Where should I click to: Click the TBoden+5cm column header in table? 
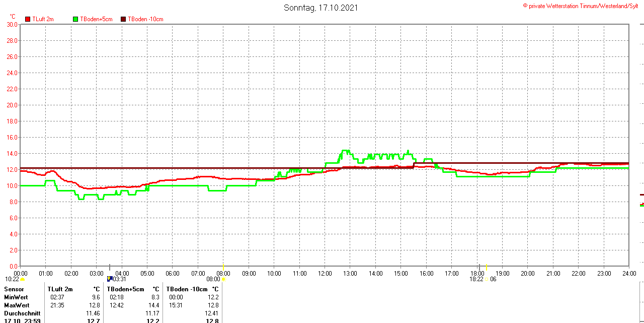click(125, 289)
